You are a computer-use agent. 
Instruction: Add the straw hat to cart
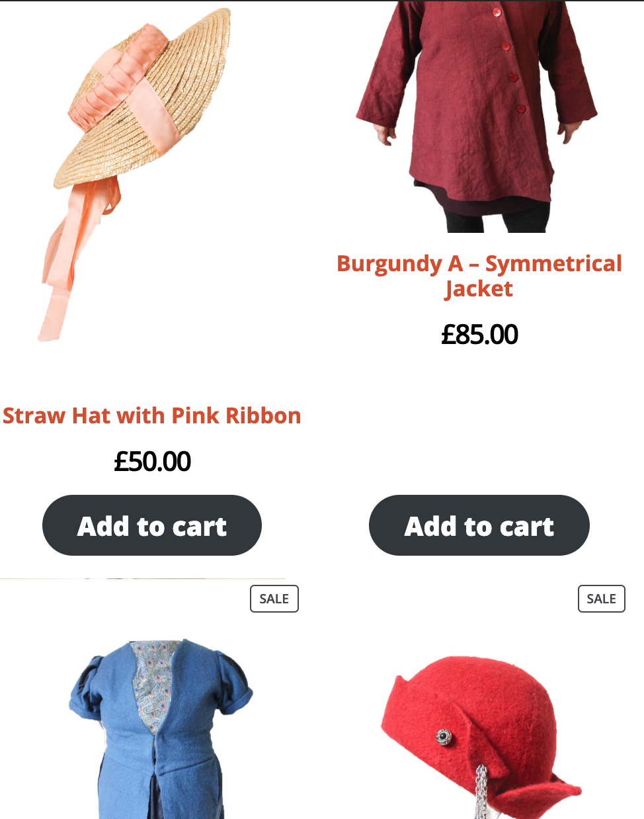152,525
